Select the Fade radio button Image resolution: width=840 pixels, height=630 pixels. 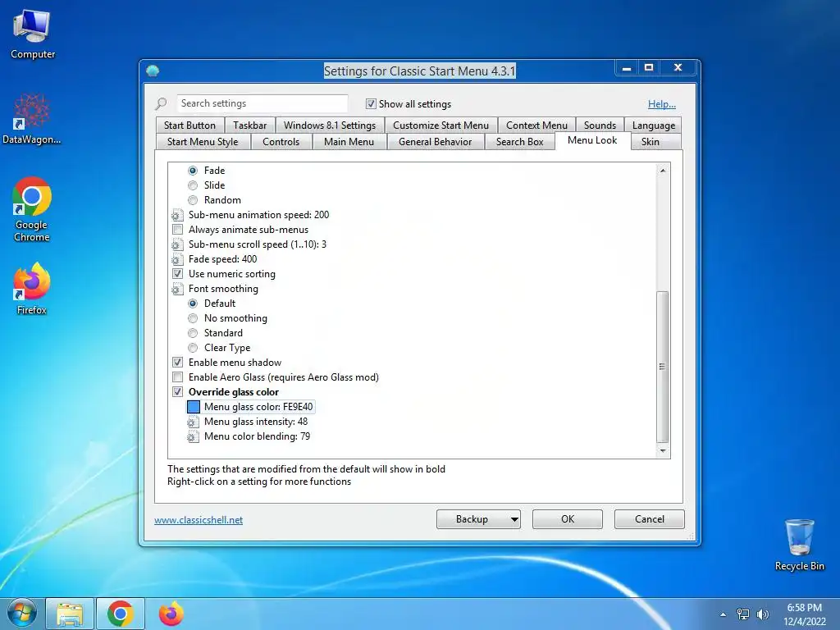pyautogui.click(x=193, y=171)
